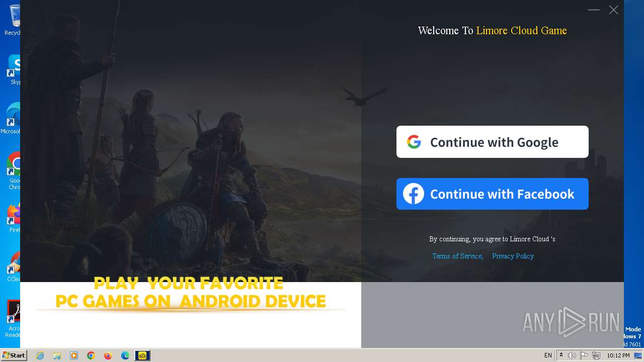
Task: Open the media player taskbar icon
Action: pos(74,355)
